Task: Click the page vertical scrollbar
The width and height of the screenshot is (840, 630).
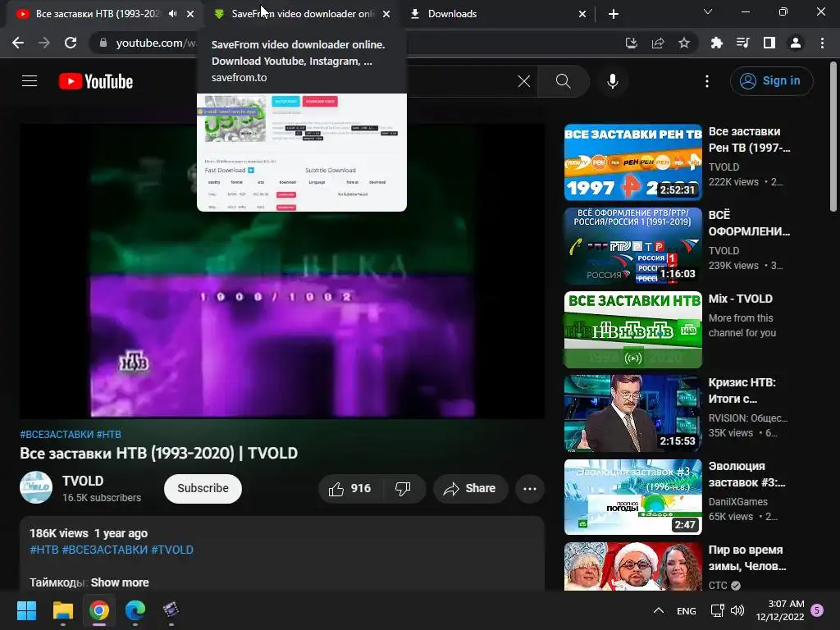Action: 833,137
